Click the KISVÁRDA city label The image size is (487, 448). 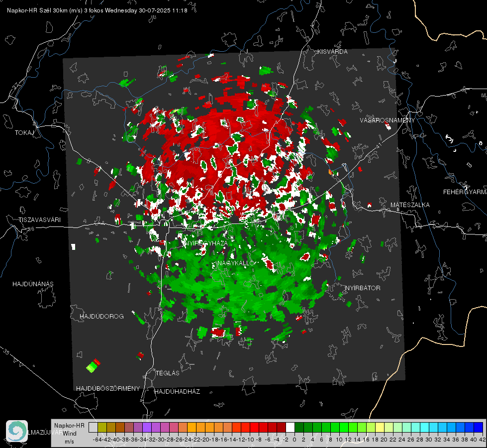332,52
